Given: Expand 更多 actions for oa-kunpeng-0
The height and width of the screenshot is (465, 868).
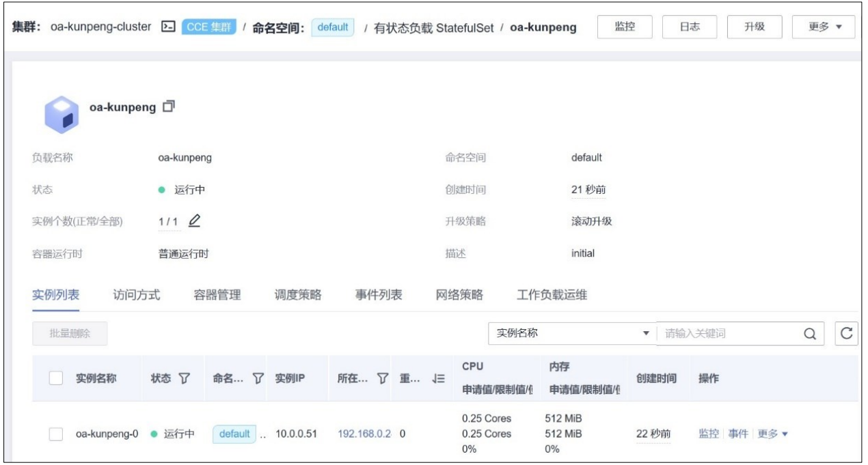Looking at the screenshot, I should tap(773, 434).
